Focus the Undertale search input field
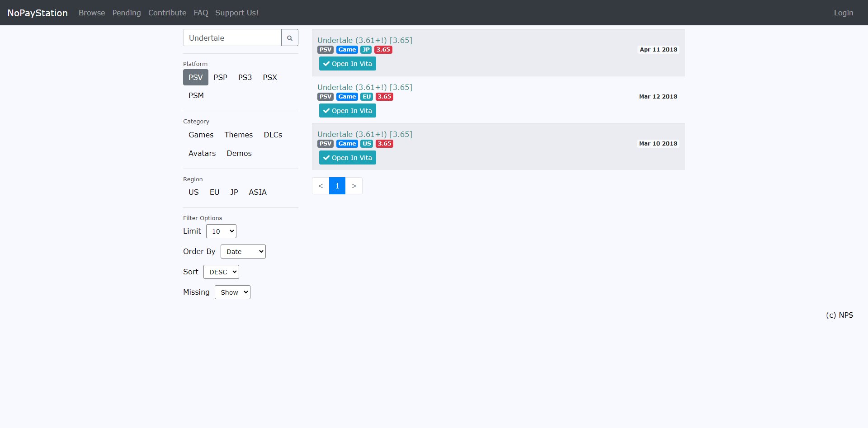868x428 pixels. 232,38
